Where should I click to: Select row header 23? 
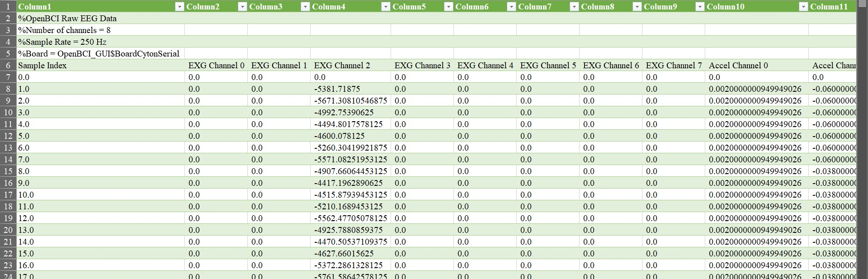point(8,265)
